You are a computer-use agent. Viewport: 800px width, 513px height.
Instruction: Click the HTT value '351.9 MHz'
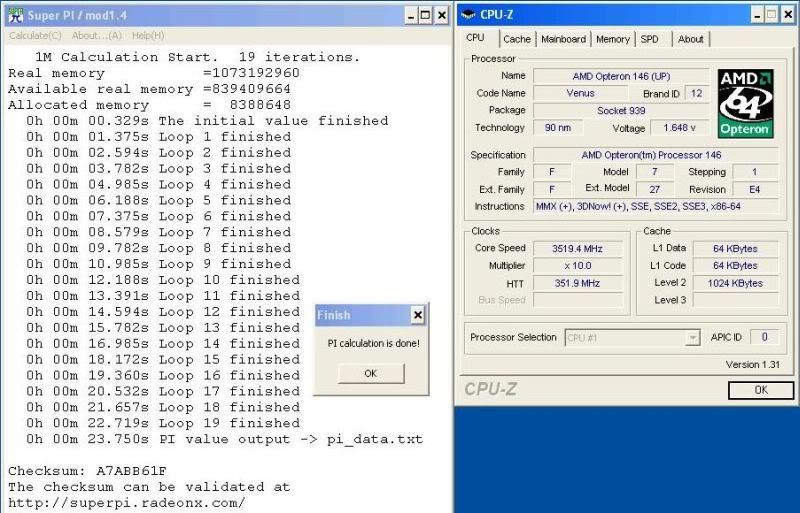pos(578,283)
